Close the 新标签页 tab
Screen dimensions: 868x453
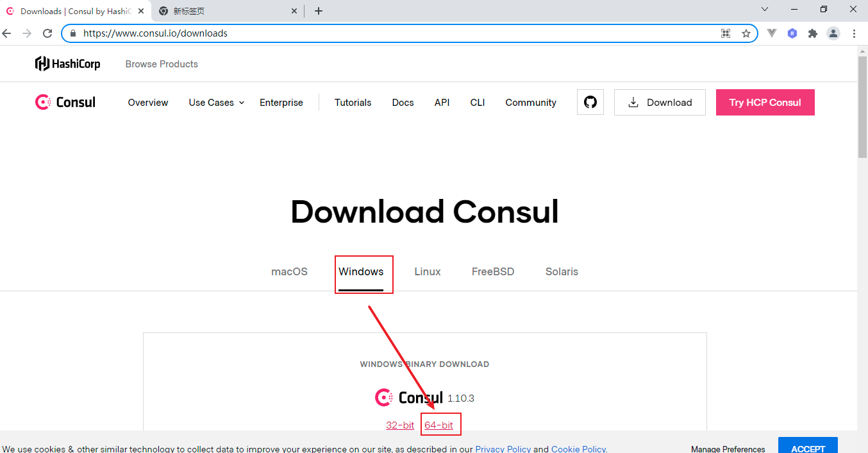[295, 11]
